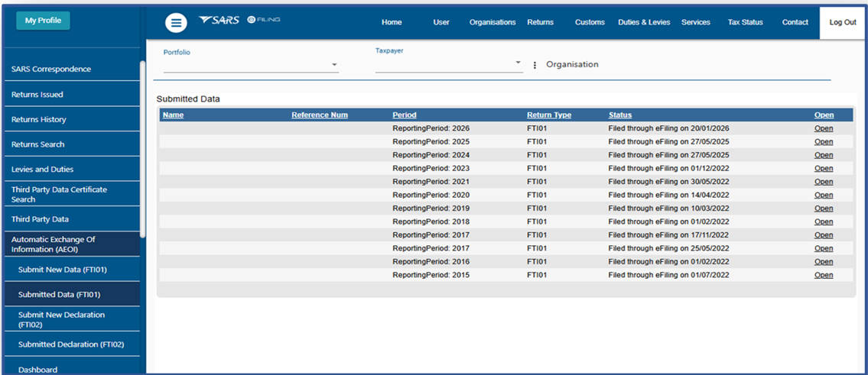Click the hamburger menu icon
Viewport: 868px width, 375px height.
pyautogui.click(x=176, y=23)
